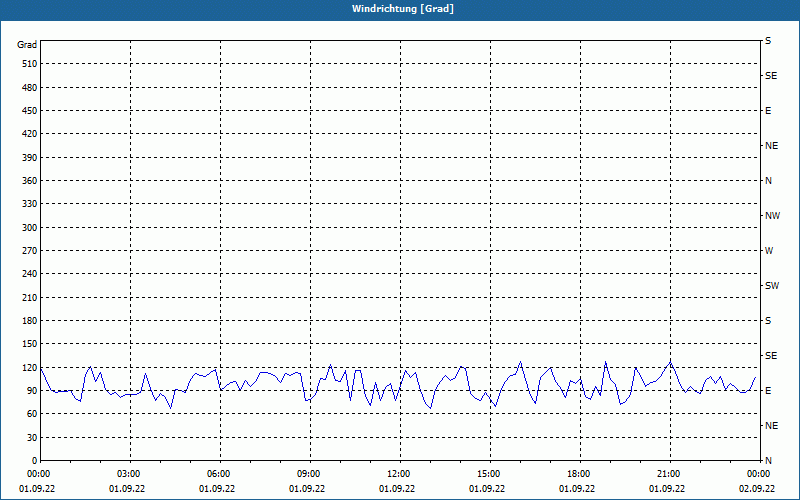800x500 pixels.
Task: Pick the 270 degree axis label
Action: coord(30,251)
